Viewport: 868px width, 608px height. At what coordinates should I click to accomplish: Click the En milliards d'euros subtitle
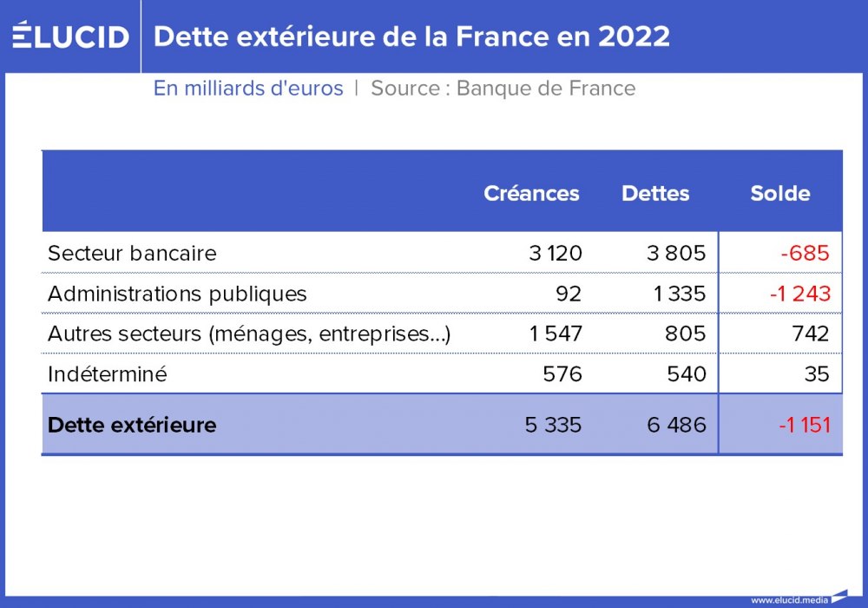(x=248, y=88)
